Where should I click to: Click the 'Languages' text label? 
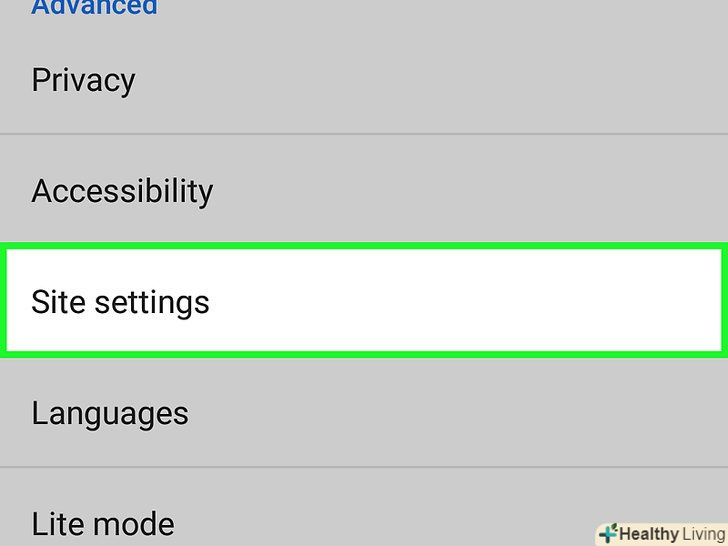coord(110,413)
